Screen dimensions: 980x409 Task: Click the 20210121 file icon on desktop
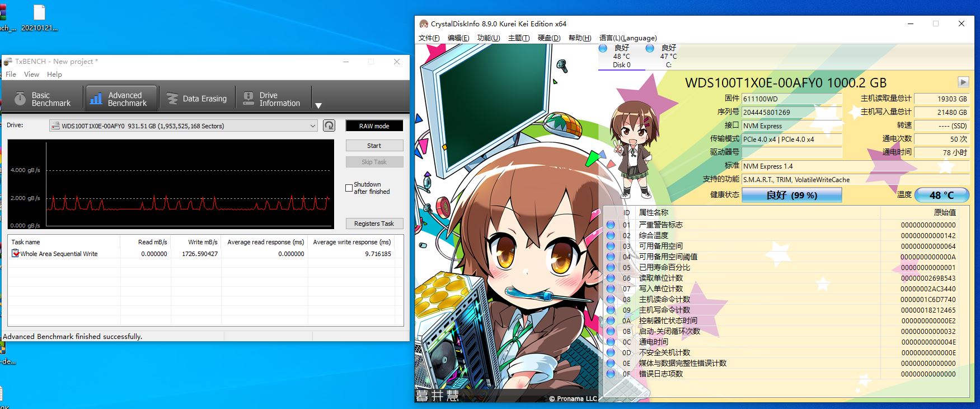[39, 18]
